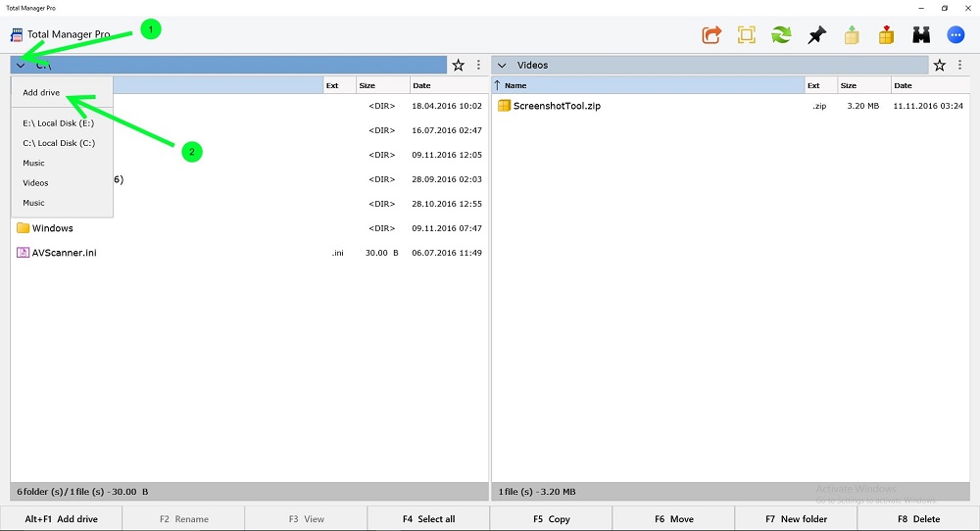980x531 pixels.
Task: Click the date 09.11.2016 07:47
Action: pos(447,228)
